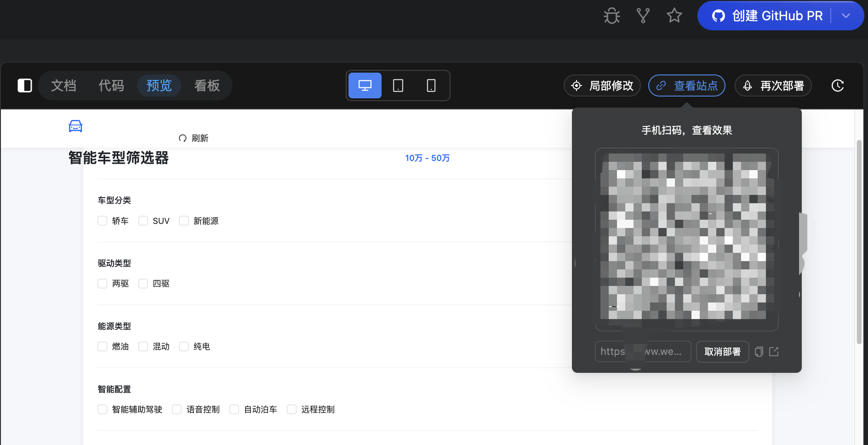Select tablet preview mode
868x445 pixels.
click(398, 86)
